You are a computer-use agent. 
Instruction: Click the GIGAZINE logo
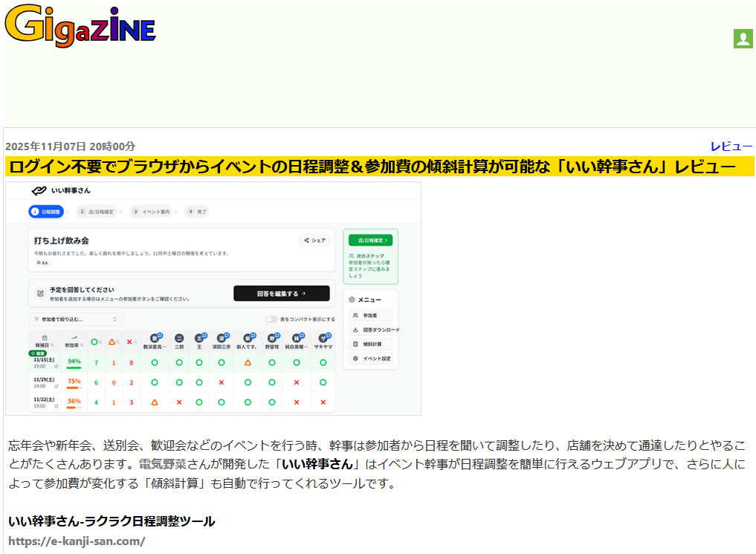pos(80,26)
